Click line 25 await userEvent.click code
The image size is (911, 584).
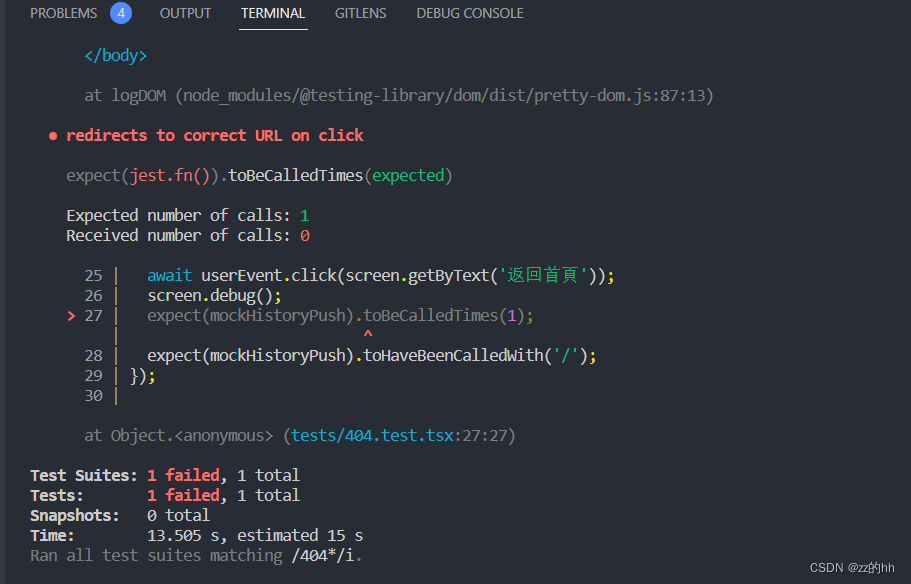381,275
